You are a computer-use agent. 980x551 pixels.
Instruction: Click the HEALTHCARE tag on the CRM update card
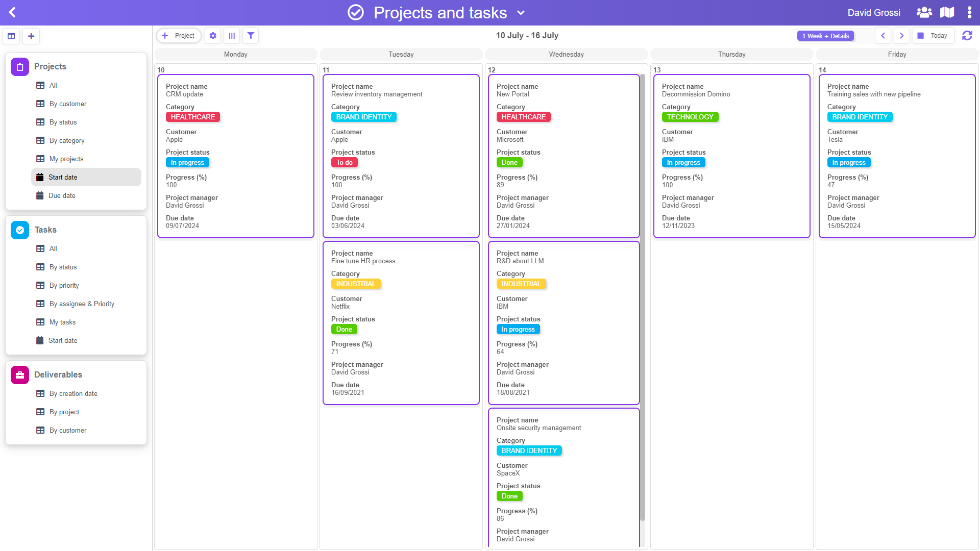click(192, 117)
